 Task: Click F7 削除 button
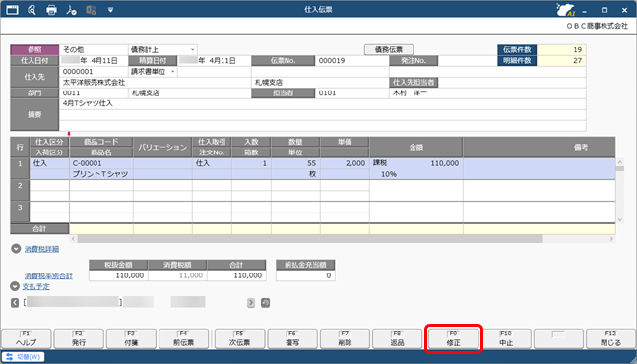pos(345,338)
